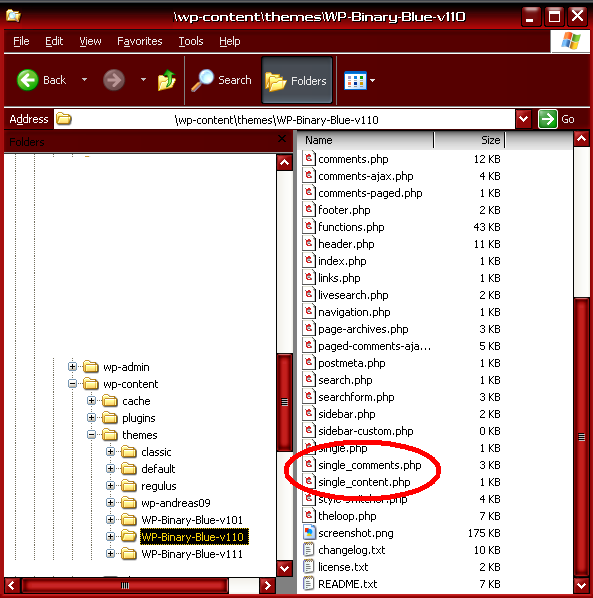Open the Forward history dropdown arrow
This screenshot has height=598, width=593.
pos(143,80)
